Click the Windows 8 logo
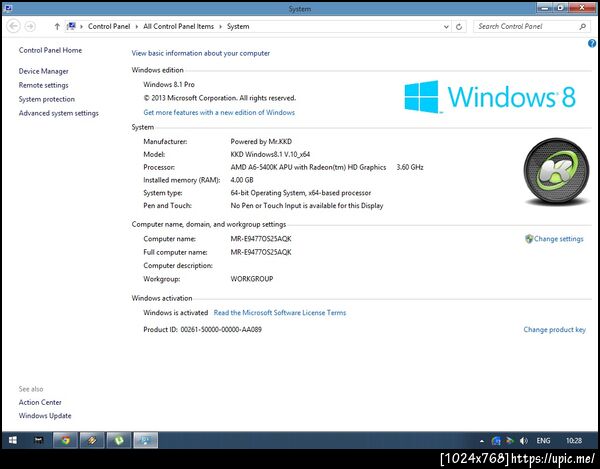 click(x=490, y=96)
